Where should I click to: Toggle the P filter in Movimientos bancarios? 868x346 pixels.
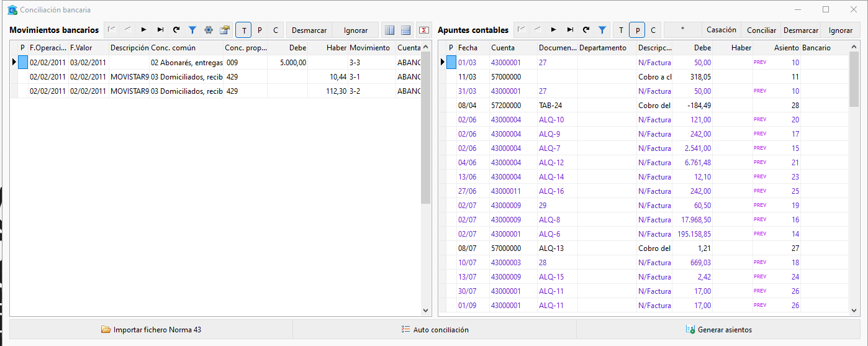click(260, 30)
